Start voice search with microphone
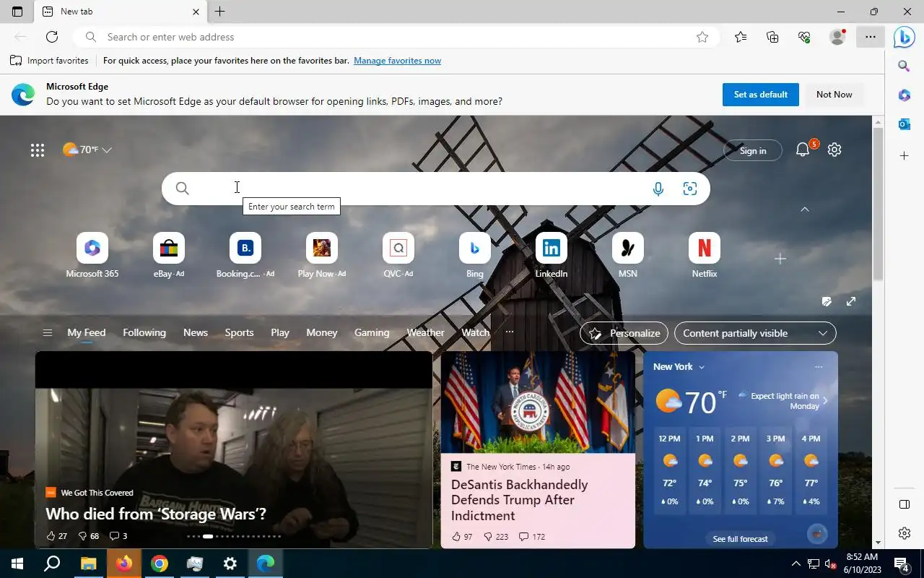Screen dimensions: 924x578 click(658, 189)
